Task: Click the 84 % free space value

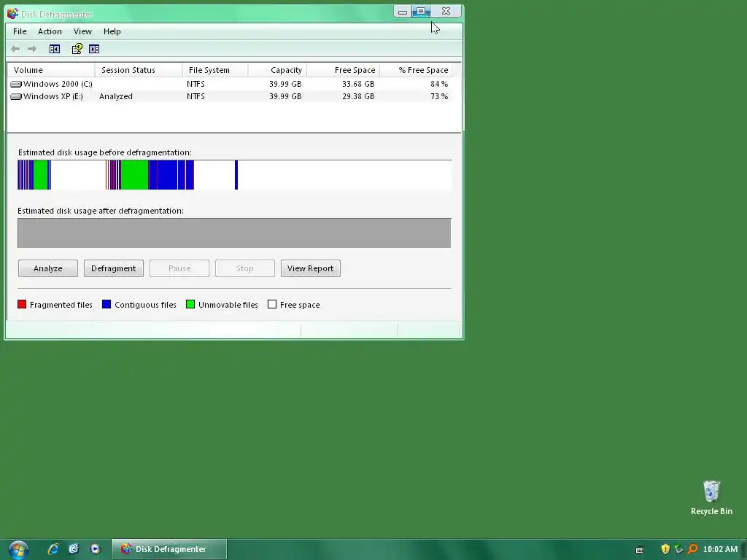Action: 438,84
